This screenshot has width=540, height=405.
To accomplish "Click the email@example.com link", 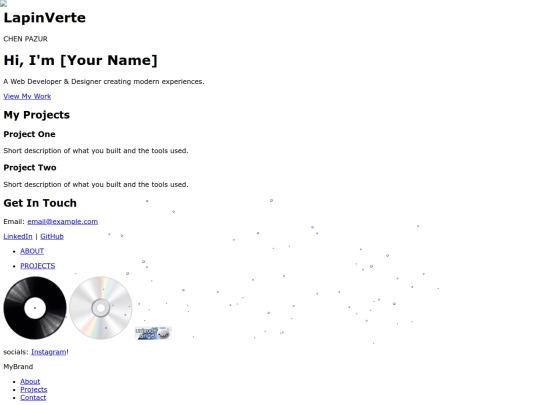I will coord(63,221).
